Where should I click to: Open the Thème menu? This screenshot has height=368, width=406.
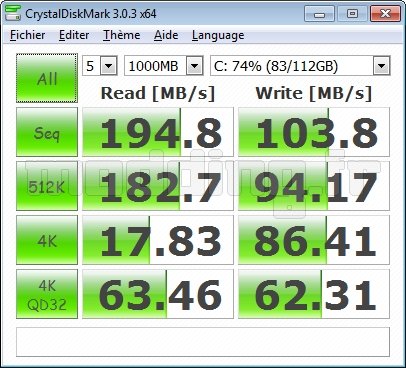tap(121, 35)
